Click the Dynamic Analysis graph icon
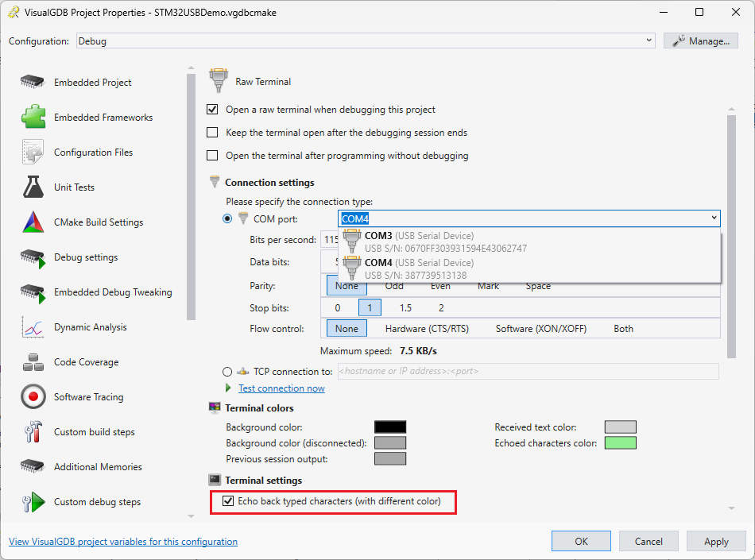755x560 pixels. 33,327
